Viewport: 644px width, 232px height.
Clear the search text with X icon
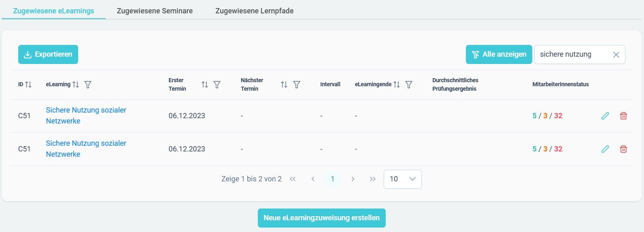click(616, 55)
